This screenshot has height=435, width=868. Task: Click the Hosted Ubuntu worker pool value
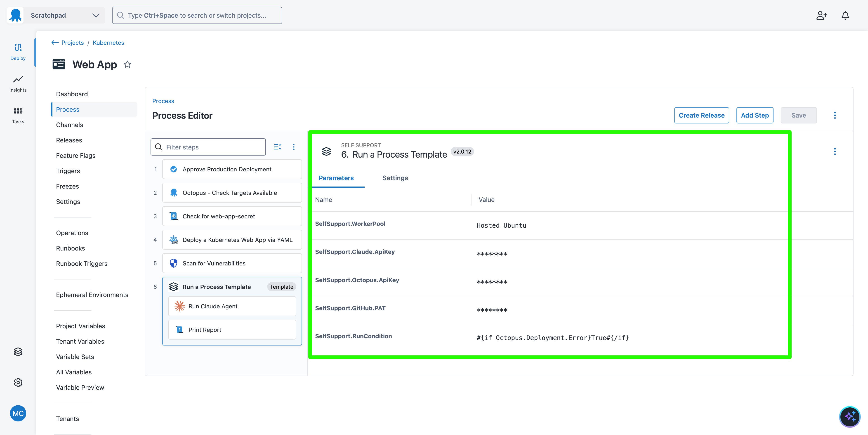coord(501,225)
